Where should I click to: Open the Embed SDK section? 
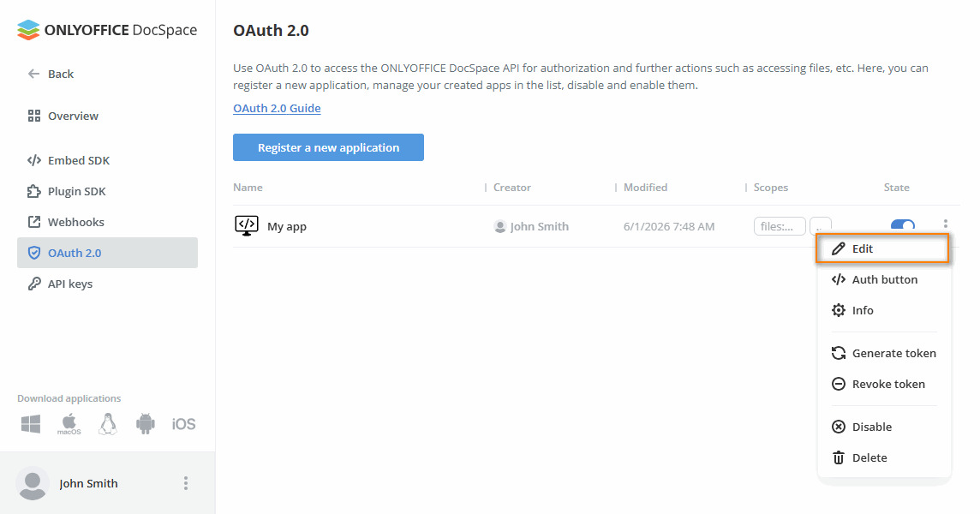coord(79,160)
